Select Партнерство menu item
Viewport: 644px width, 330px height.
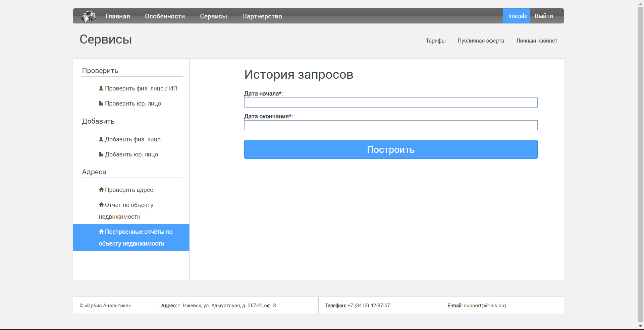[x=262, y=16]
